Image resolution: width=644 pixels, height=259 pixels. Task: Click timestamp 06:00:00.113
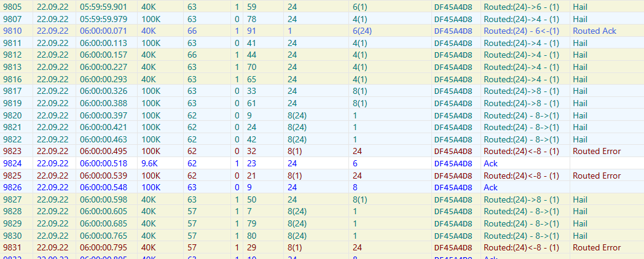103,43
